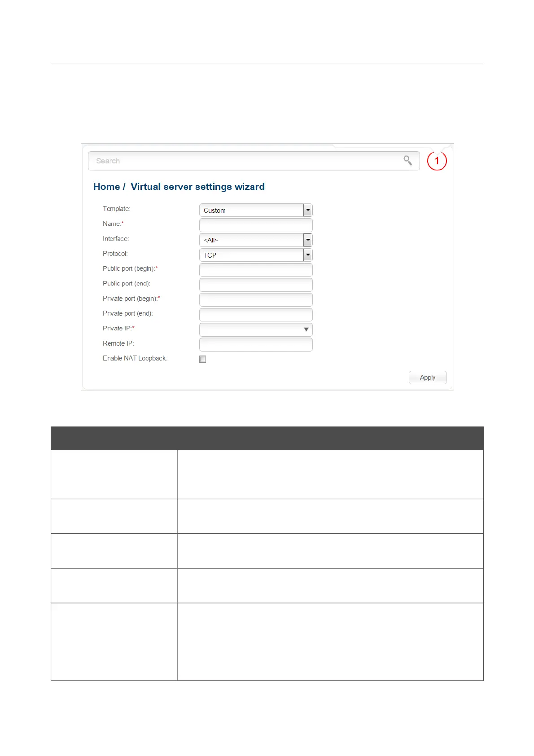Screen dimensions: 534x756
Task: Select the Private port (end) field
Action: 256,315
